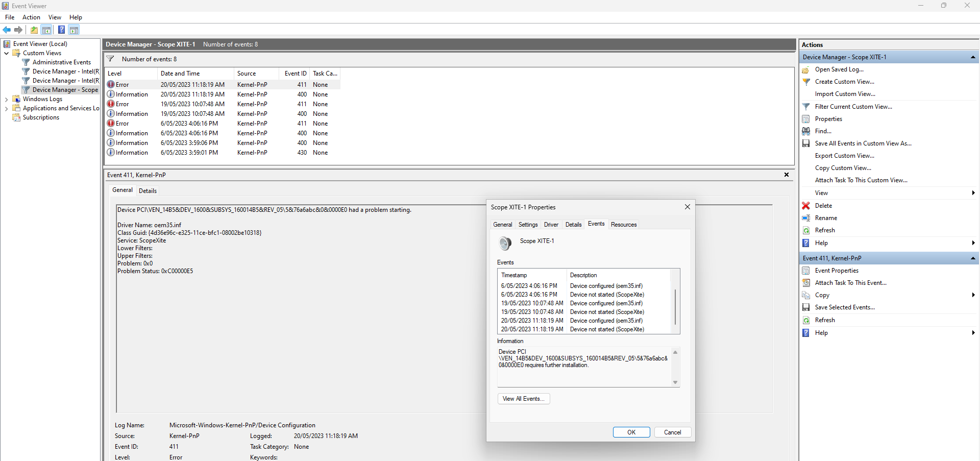The height and width of the screenshot is (461, 980).
Task: Click the Attach Task To This Event icon
Action: pos(806,283)
